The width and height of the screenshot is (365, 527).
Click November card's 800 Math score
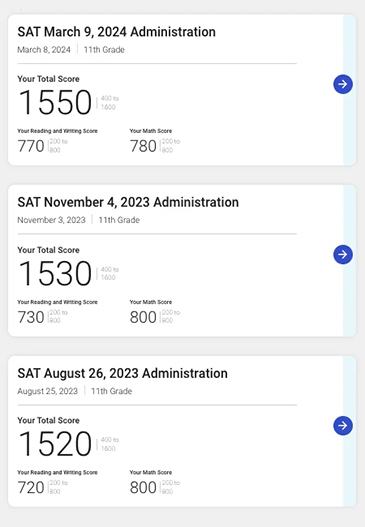[x=143, y=317]
